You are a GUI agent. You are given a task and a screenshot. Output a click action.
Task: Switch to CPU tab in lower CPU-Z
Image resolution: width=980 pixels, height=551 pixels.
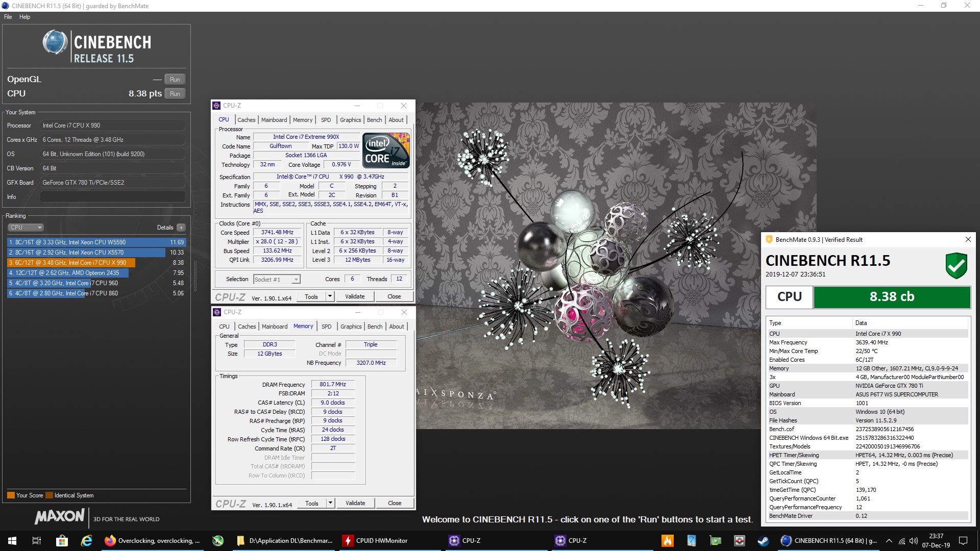(225, 327)
